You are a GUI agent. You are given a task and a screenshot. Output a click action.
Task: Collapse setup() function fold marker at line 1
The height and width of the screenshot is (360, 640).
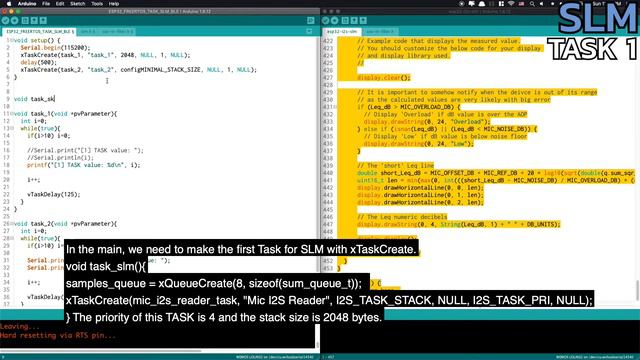(11, 40)
